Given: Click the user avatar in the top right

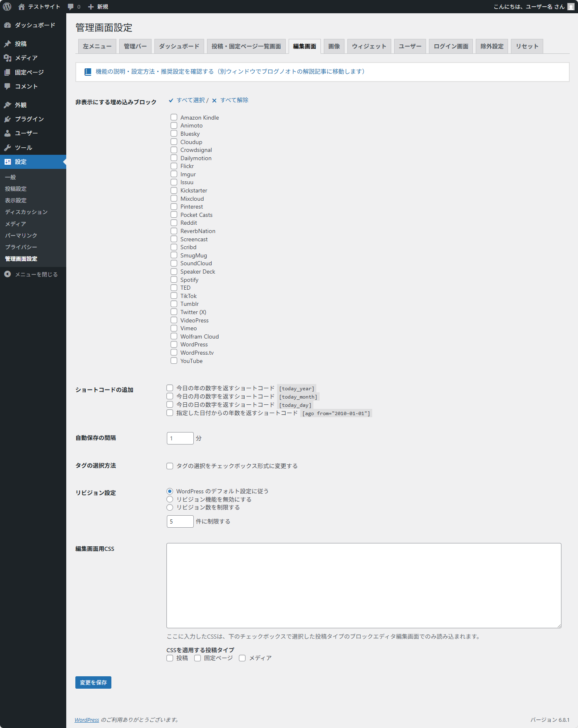Looking at the screenshot, I should [x=571, y=7].
